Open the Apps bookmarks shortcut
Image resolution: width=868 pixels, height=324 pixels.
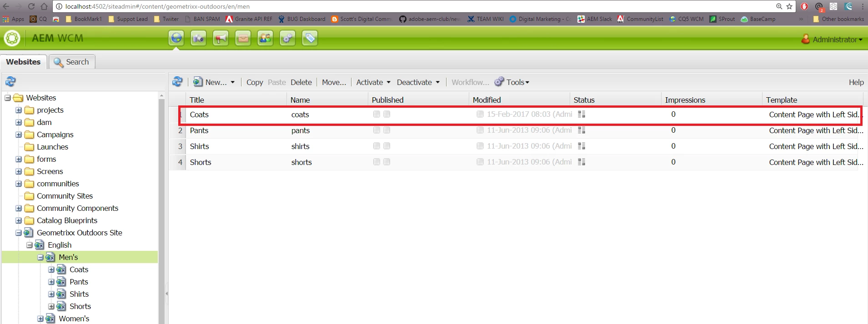[x=13, y=19]
